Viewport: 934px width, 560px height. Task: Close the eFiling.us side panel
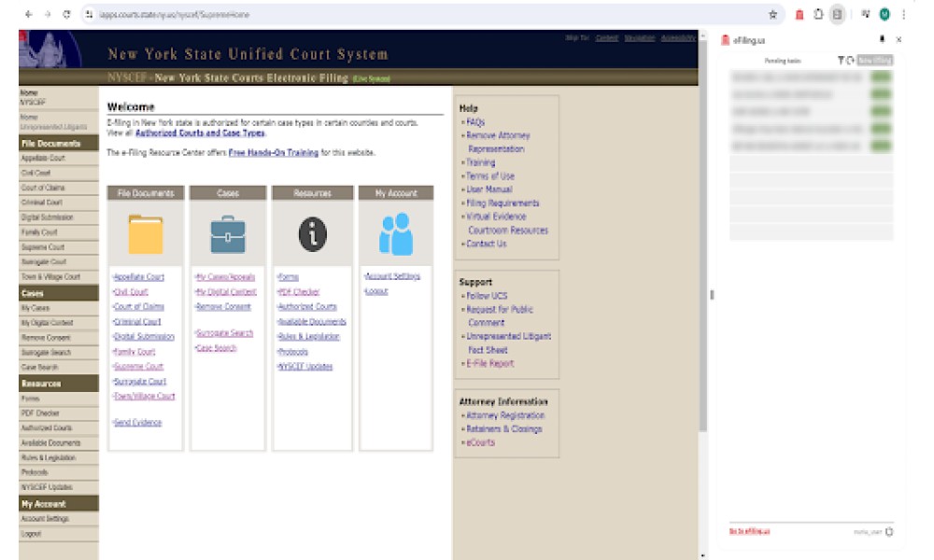pyautogui.click(x=899, y=39)
